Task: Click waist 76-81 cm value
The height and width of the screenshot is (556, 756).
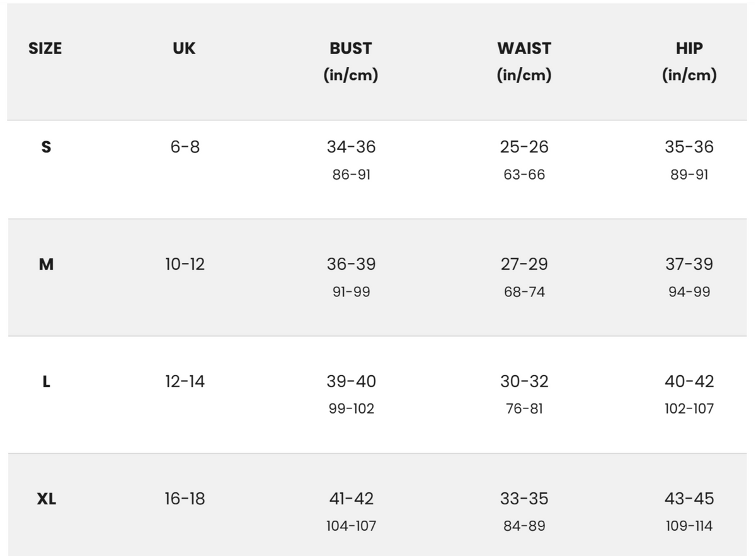Action: [x=524, y=408]
